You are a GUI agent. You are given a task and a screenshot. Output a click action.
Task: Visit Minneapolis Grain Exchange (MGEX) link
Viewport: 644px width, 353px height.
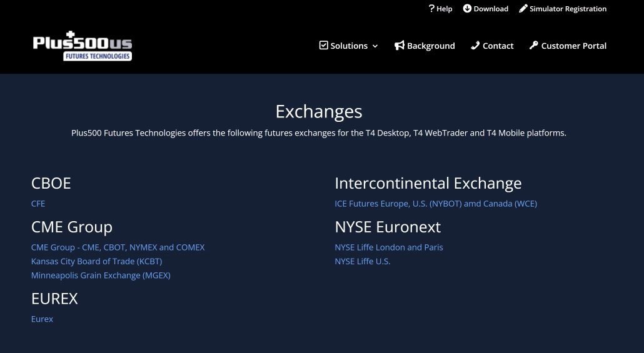[101, 275]
